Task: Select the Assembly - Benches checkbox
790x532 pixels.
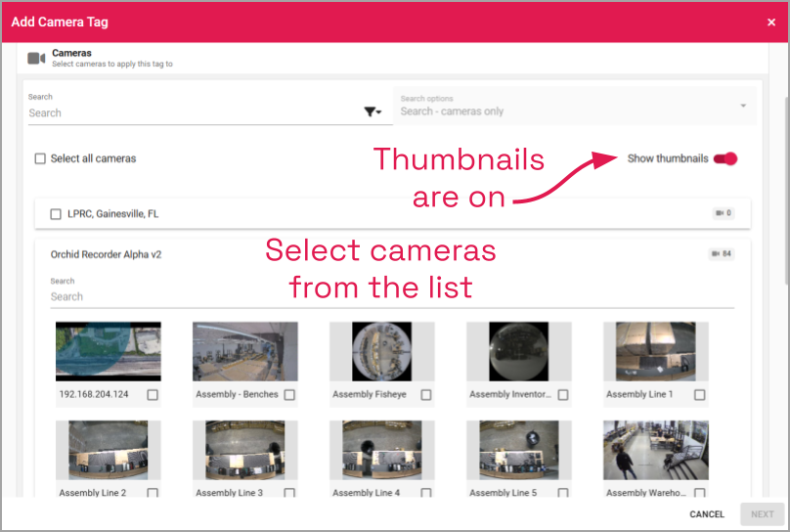Action: tap(289, 395)
